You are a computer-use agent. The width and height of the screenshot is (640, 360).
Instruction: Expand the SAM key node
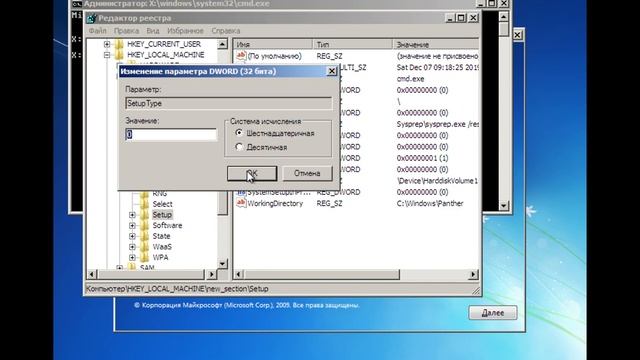pos(119,268)
